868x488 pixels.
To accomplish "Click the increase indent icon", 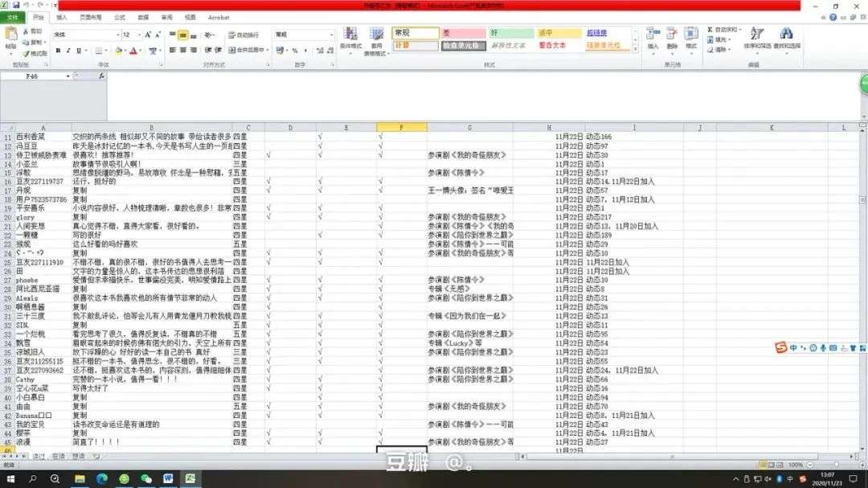I will point(218,50).
